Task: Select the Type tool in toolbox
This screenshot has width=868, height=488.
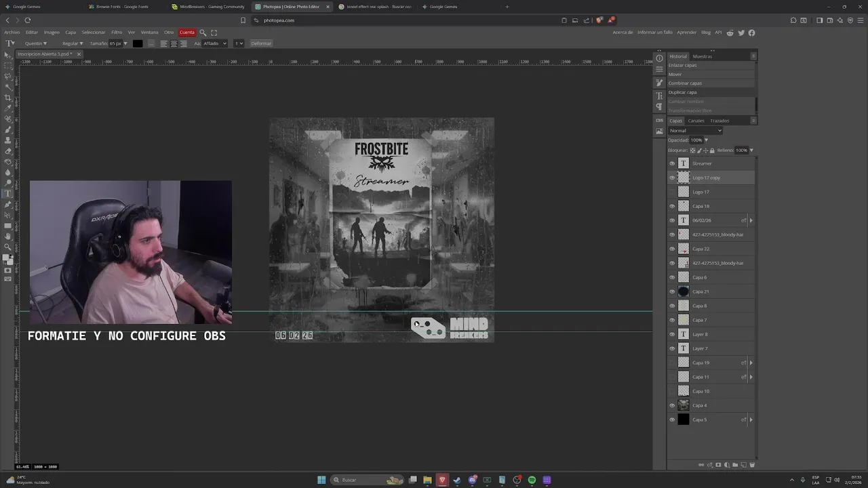Action: coord(8,193)
